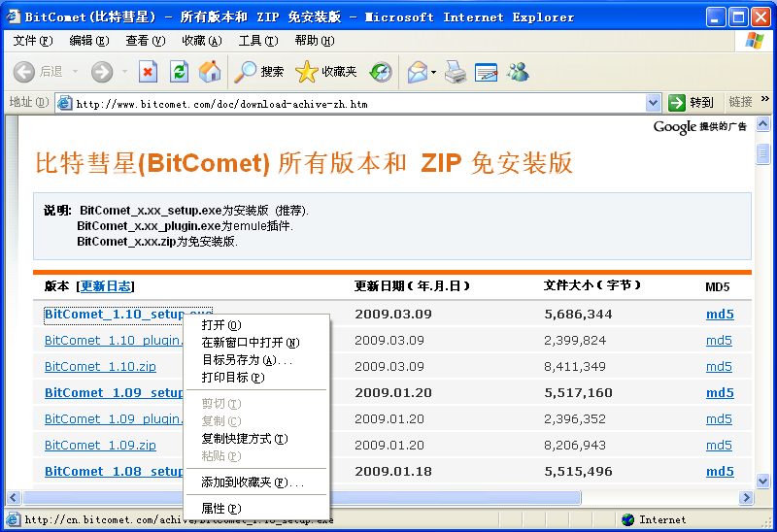Click the horizontal scrollbar right arrow

(x=746, y=497)
